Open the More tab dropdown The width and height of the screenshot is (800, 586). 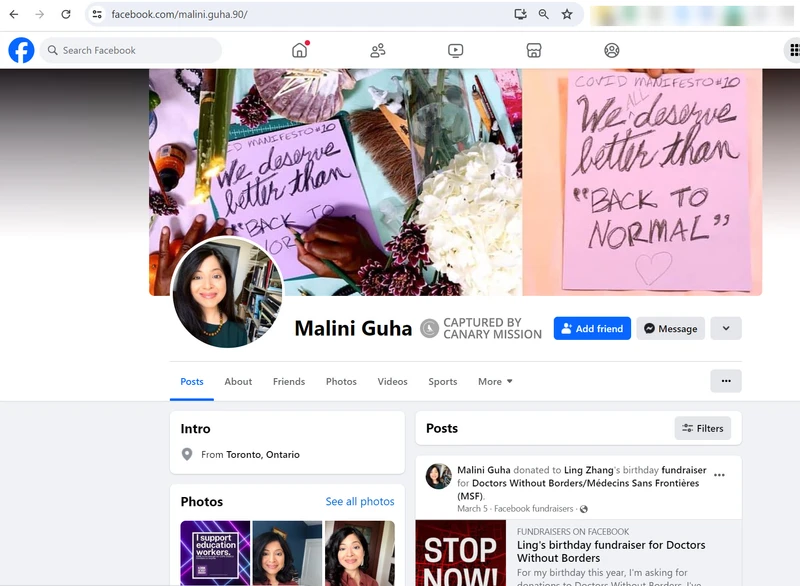click(495, 381)
